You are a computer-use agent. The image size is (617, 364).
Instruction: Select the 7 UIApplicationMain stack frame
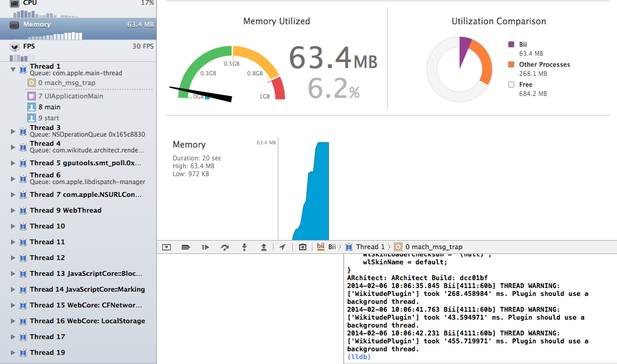tap(71, 96)
